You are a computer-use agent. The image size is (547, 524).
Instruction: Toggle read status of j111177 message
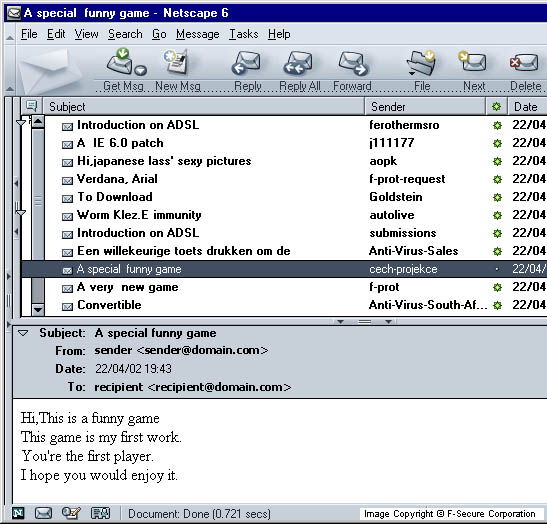click(497, 143)
